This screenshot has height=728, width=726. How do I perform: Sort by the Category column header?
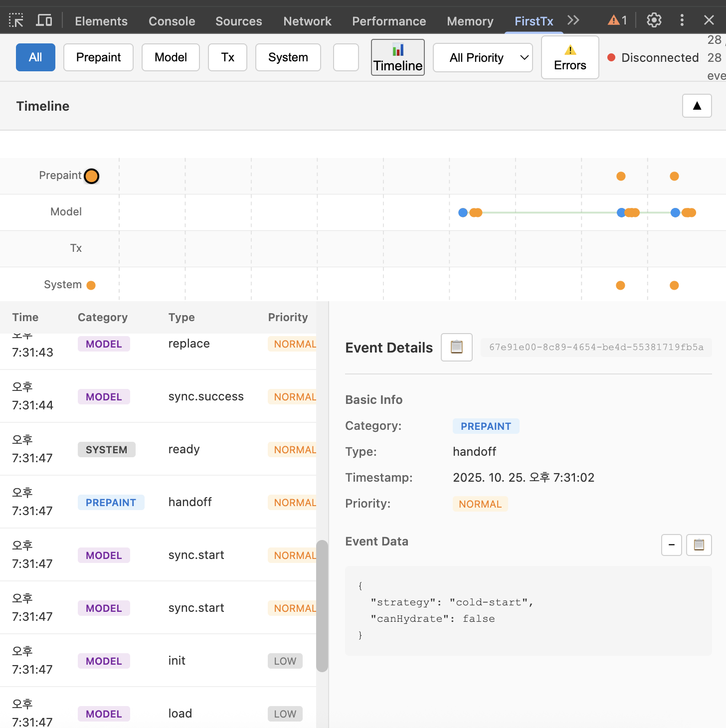coord(103,317)
